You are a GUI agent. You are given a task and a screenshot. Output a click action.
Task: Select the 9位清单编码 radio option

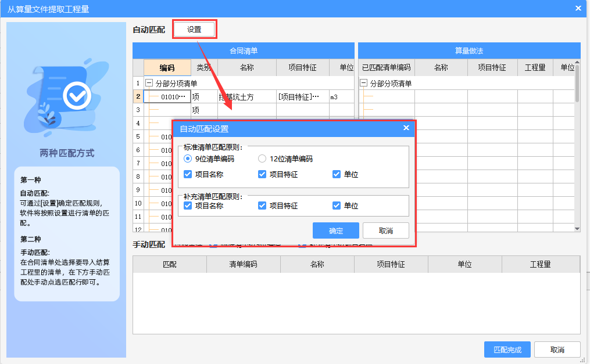[188, 158]
